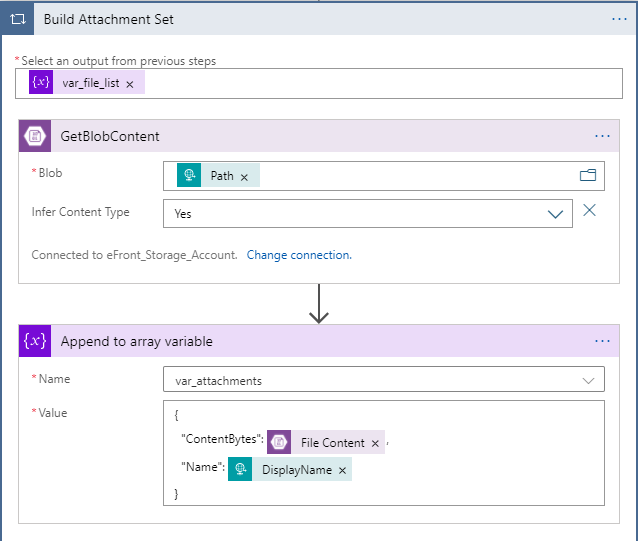
Task: Collapse the GetBlobContent action header
Action: pyautogui.click(x=300, y=136)
